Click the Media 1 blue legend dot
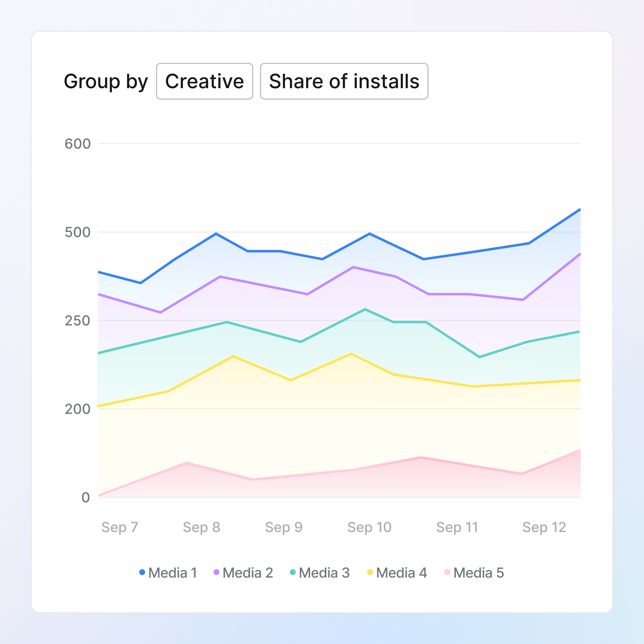This screenshot has width=644, height=644. click(143, 573)
